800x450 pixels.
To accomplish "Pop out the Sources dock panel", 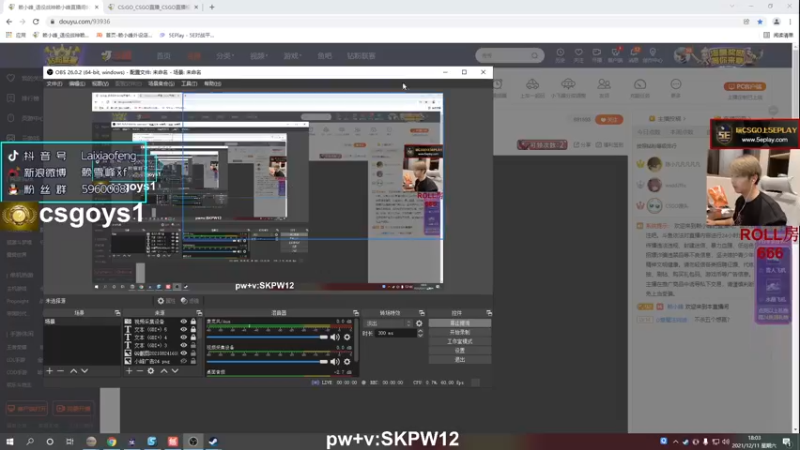I will (199, 313).
